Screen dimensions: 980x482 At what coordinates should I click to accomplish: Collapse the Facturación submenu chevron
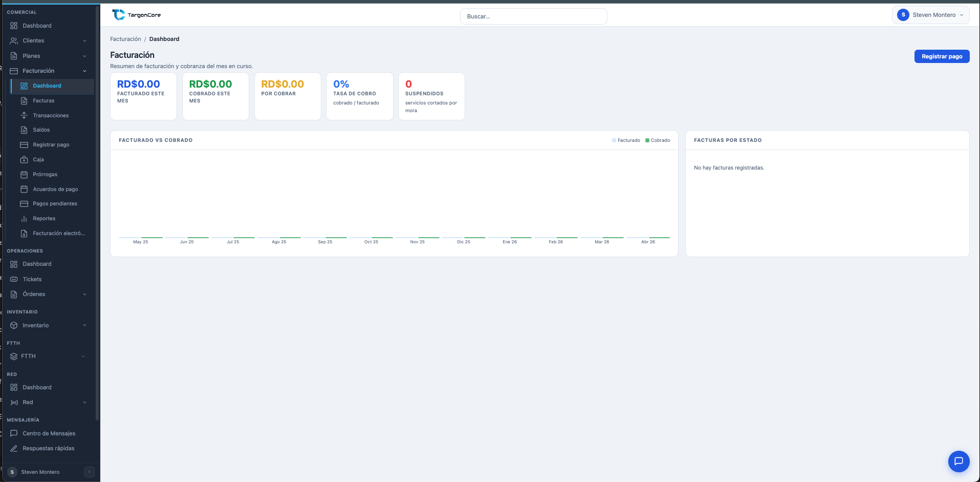pos(84,71)
